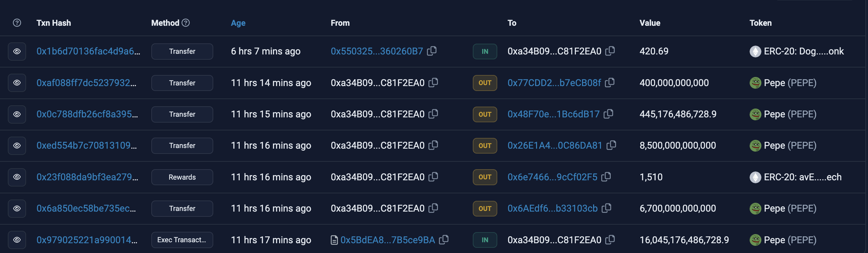Viewport: 868px width, 253px height.
Task: Click the Exec Transact... method badge
Action: [x=182, y=240]
